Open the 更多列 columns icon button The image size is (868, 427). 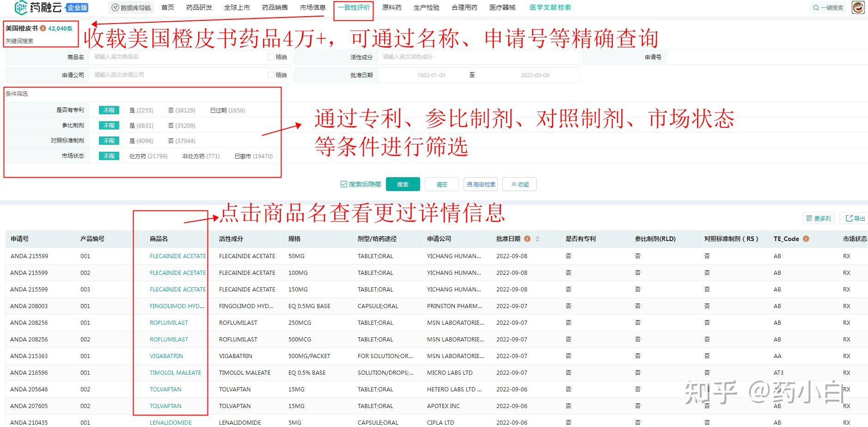818,218
